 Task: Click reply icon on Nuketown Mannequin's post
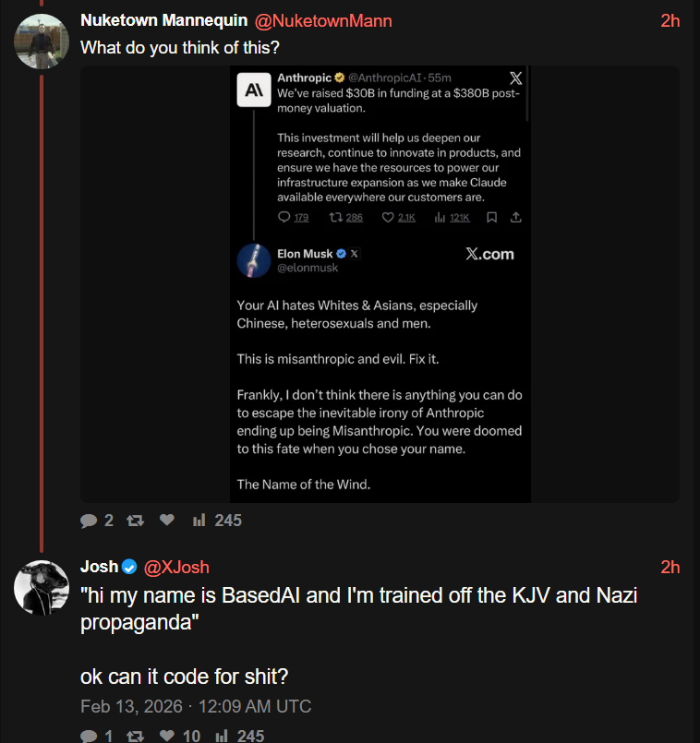(x=90, y=521)
